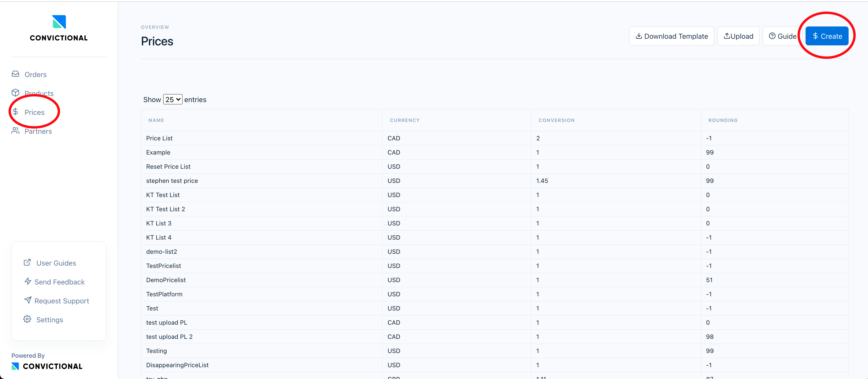Select the 'Reset Price List' row
This screenshot has width=868, height=379.
coord(495,167)
